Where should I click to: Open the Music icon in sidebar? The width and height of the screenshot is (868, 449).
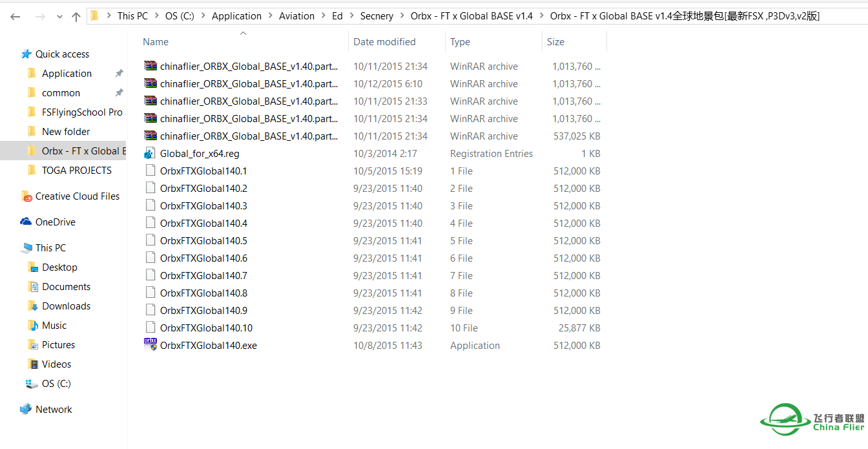pos(34,326)
